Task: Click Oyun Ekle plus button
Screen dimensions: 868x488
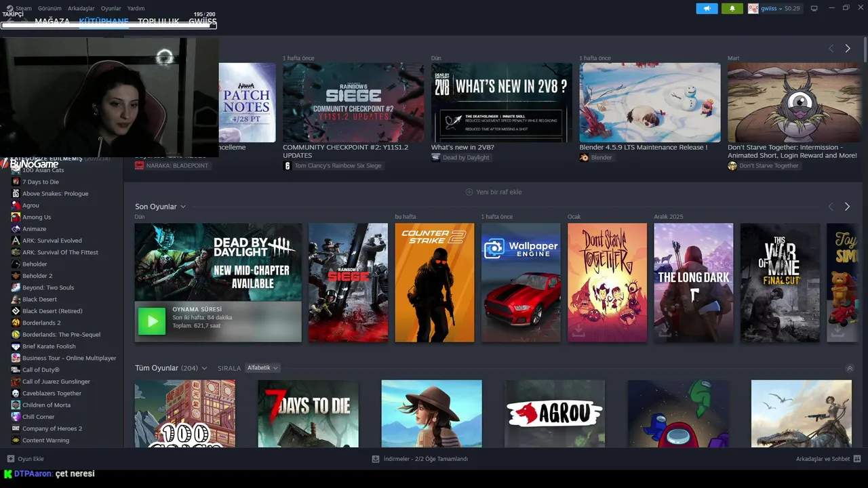Action: click(11, 459)
